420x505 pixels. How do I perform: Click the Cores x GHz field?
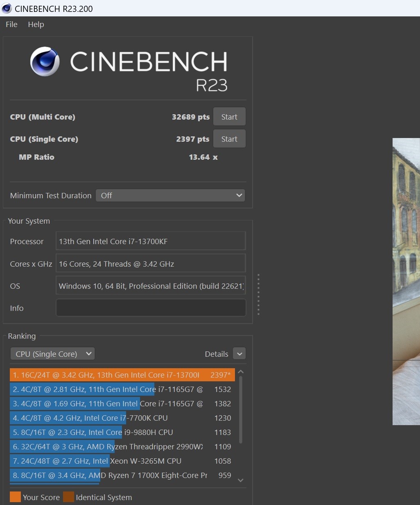click(x=151, y=264)
